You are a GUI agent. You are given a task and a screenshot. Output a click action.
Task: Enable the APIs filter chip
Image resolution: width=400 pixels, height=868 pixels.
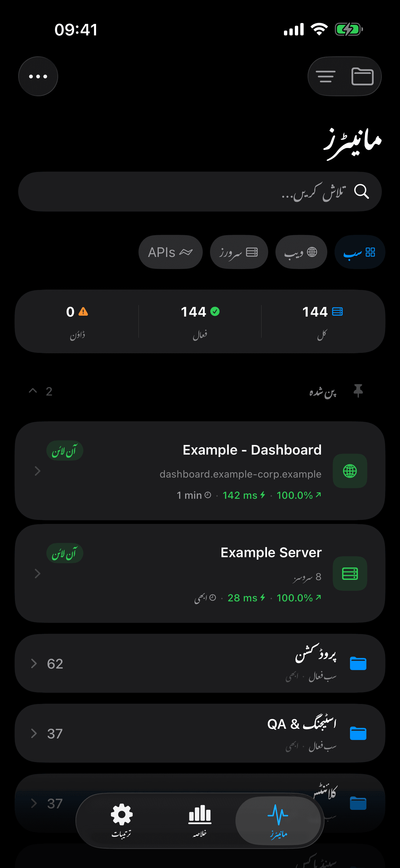tap(170, 252)
